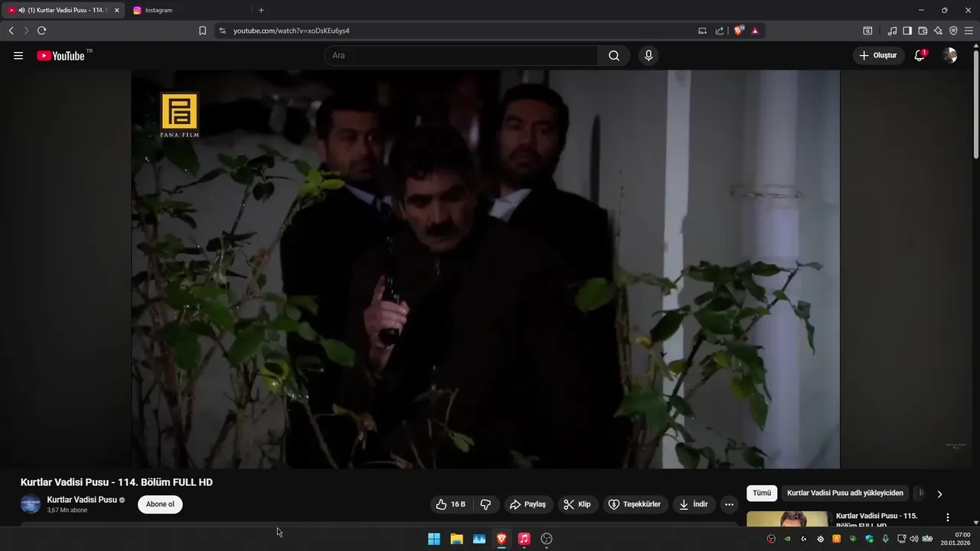Open the YouTube hamburger guide menu
The height and width of the screenshot is (551, 980).
[18, 56]
